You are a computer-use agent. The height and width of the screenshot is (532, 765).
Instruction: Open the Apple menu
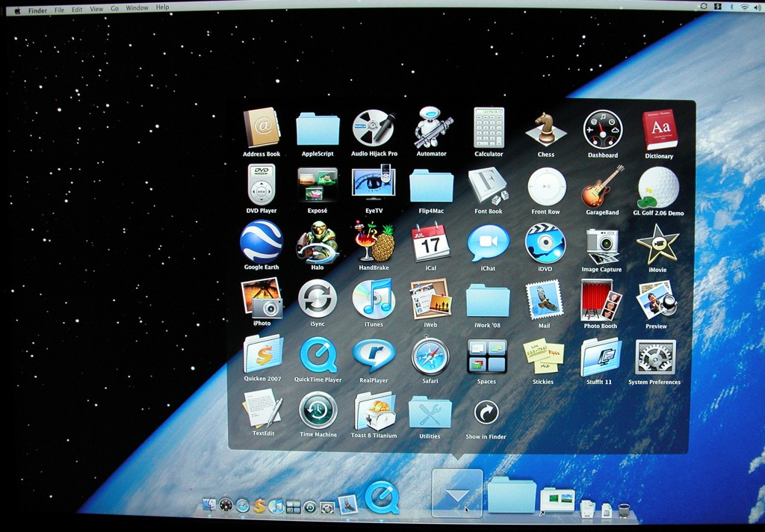click(x=18, y=10)
